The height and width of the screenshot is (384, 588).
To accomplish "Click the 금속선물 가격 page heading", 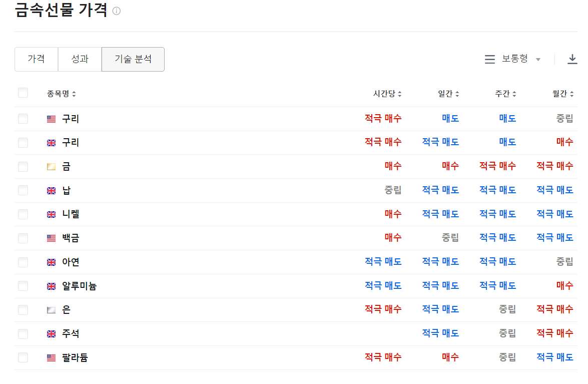I will (61, 10).
